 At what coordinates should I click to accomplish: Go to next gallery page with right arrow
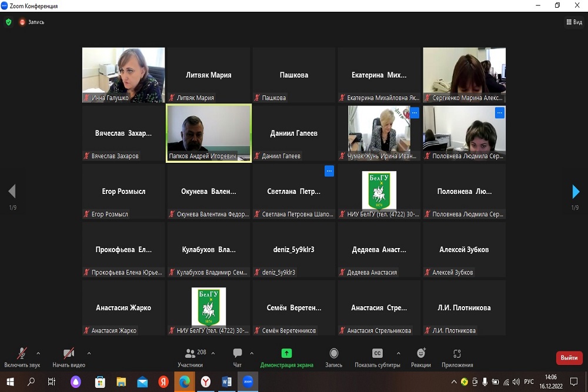576,192
